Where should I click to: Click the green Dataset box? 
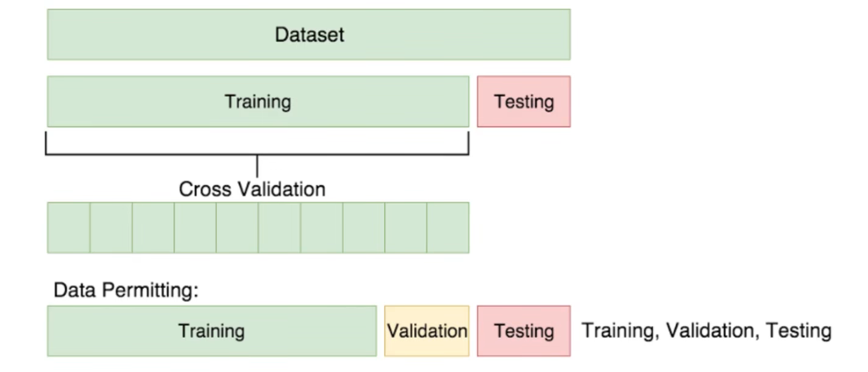pyautogui.click(x=309, y=34)
